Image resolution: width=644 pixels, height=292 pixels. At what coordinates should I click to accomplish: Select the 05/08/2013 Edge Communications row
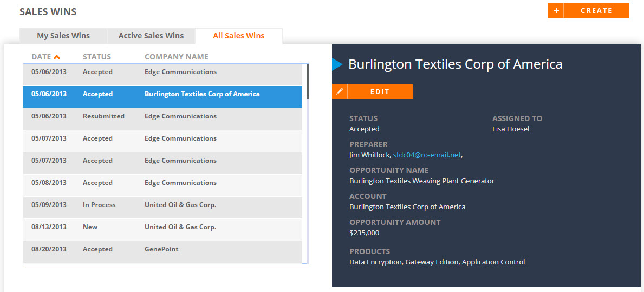(x=162, y=185)
